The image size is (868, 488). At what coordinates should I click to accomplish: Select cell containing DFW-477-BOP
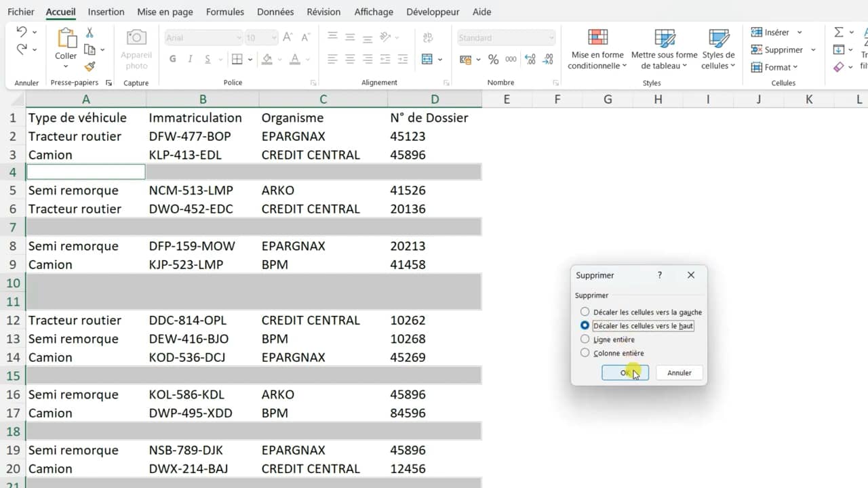190,136
